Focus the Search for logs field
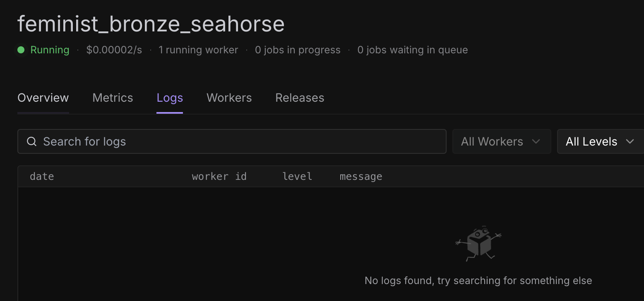 [240, 141]
